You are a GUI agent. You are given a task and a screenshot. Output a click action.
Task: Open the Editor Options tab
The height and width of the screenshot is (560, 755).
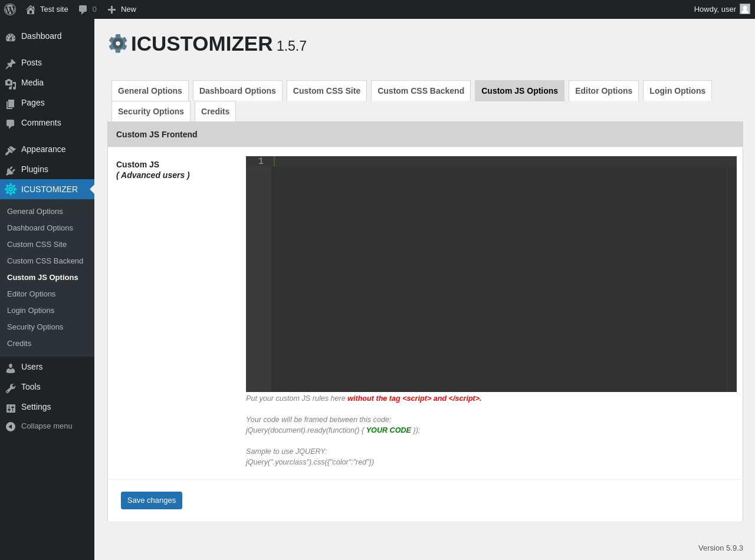pyautogui.click(x=603, y=91)
